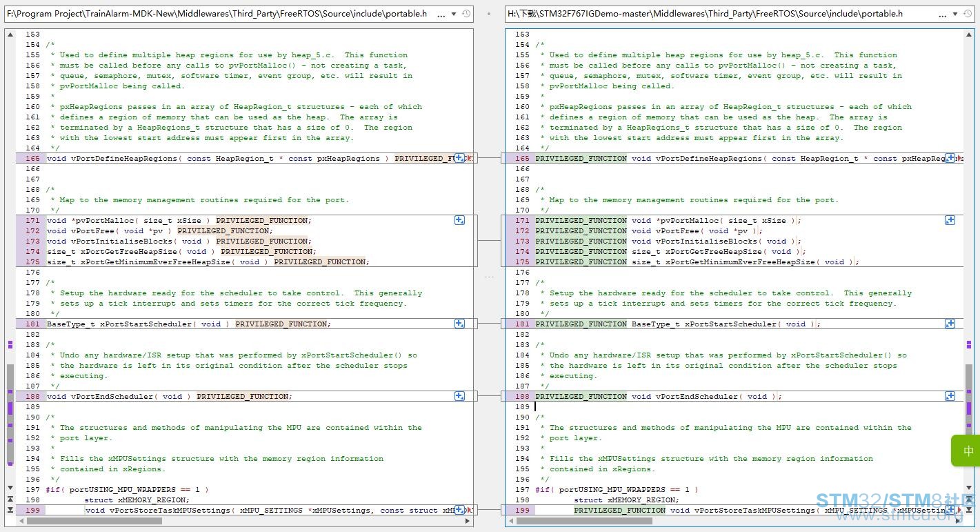Expand the line 171 detail icon in right pane
Image resolution: width=980 pixels, height=532 pixels.
[950, 220]
